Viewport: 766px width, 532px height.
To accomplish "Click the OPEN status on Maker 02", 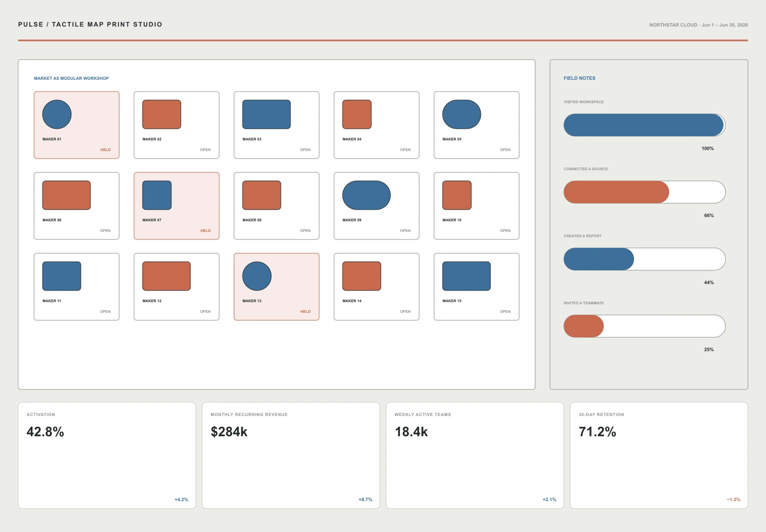I will (205, 150).
